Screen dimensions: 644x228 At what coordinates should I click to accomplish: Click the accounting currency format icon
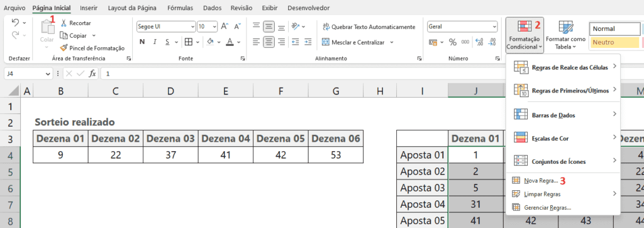coord(433,42)
